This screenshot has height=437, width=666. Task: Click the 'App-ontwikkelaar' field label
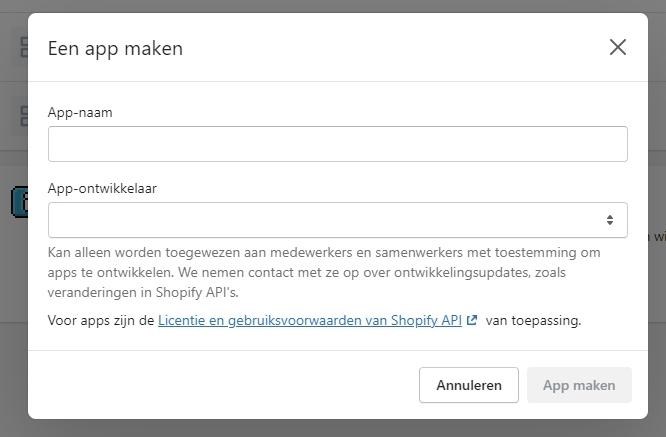click(x=102, y=188)
